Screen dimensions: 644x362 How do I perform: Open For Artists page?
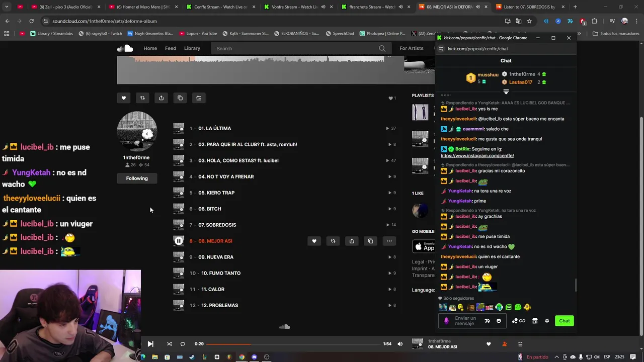(412, 48)
